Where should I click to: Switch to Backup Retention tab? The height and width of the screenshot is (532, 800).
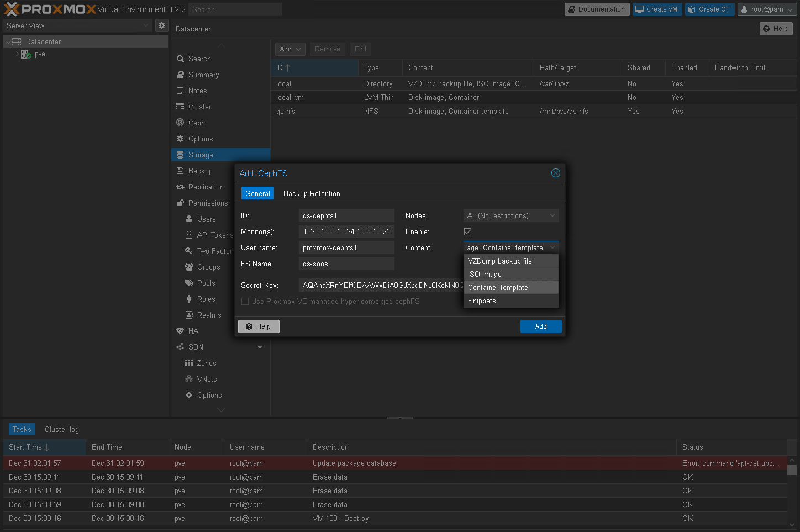click(312, 193)
